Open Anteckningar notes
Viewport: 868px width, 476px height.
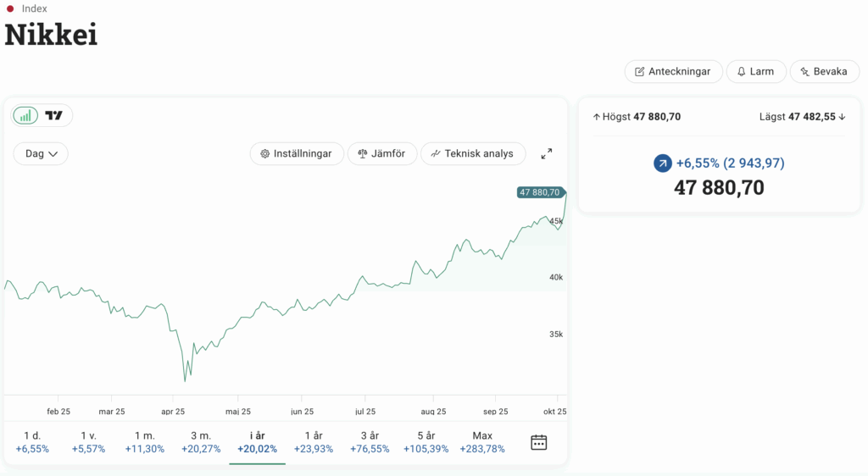tap(673, 71)
